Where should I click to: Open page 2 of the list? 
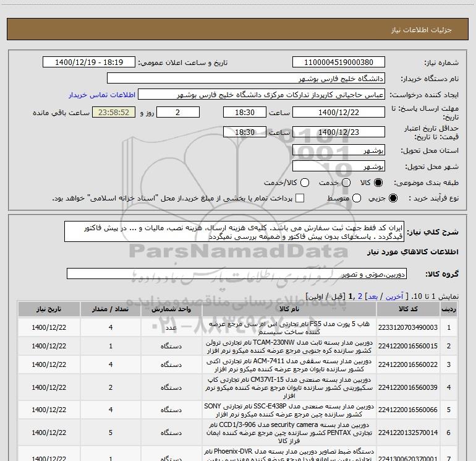click(360, 296)
